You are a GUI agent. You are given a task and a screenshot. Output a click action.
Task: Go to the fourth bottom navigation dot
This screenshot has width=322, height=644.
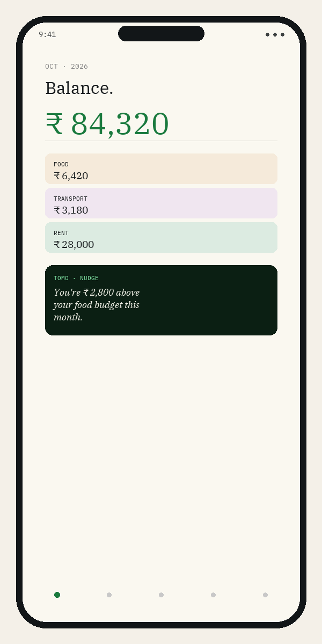[213, 595]
